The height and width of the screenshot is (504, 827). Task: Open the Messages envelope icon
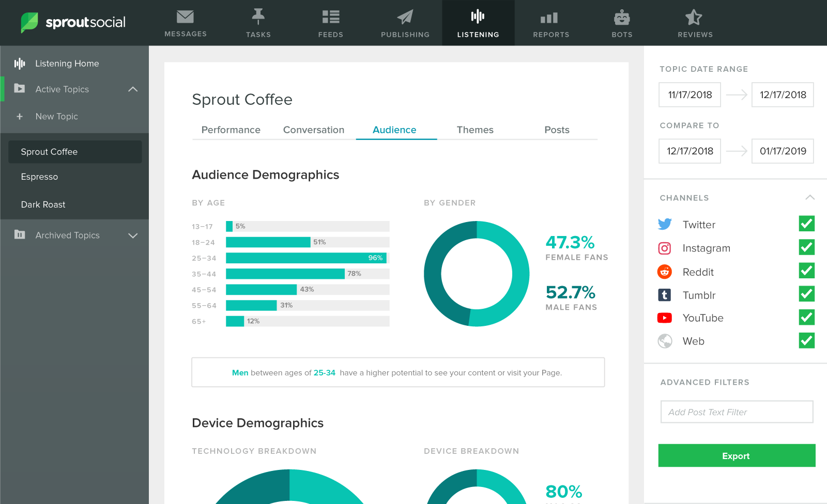pos(185,17)
